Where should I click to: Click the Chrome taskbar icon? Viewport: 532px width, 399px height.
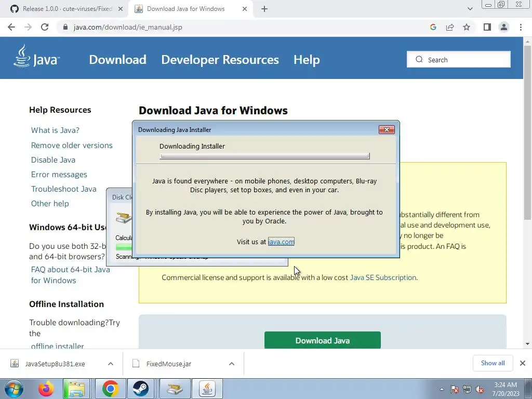110,389
